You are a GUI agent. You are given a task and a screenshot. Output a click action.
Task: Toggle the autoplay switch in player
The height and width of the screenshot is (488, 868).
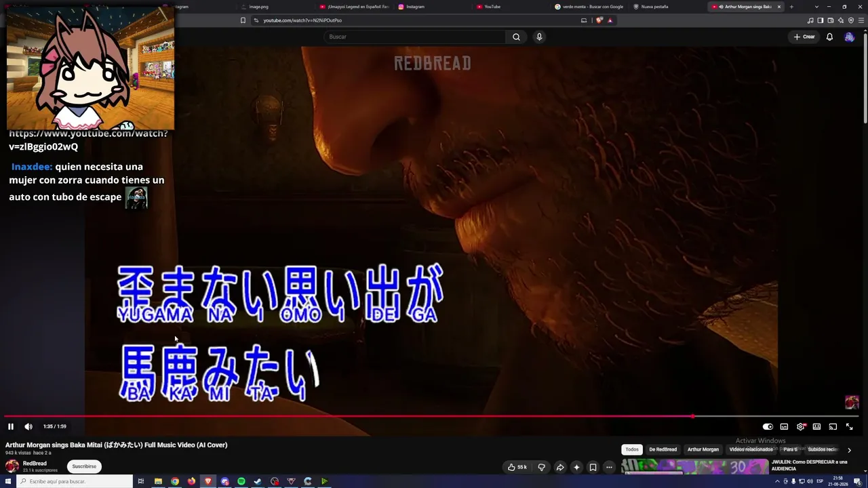pos(768,426)
